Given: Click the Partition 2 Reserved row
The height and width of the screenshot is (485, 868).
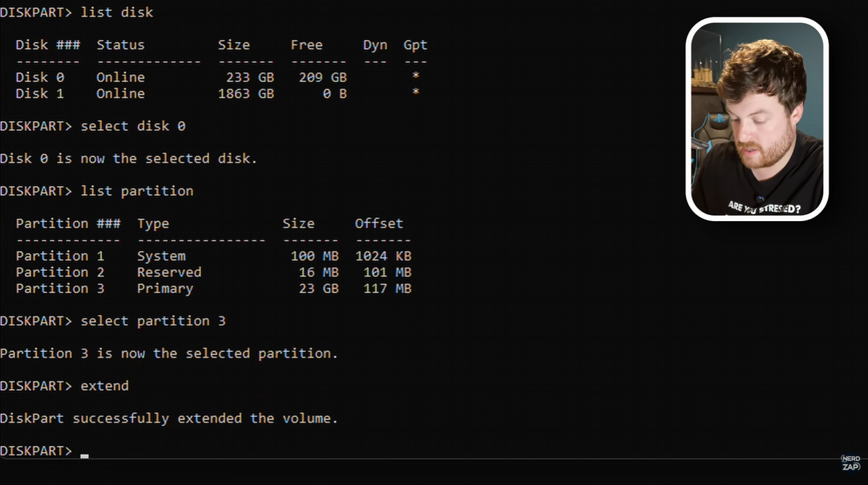Looking at the screenshot, I should tap(169, 272).
